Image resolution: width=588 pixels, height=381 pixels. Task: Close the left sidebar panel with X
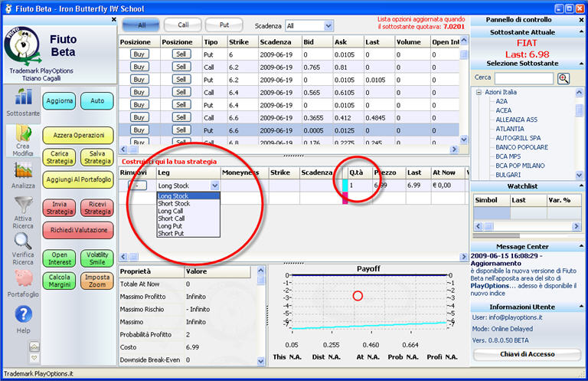pyautogui.click(x=113, y=19)
